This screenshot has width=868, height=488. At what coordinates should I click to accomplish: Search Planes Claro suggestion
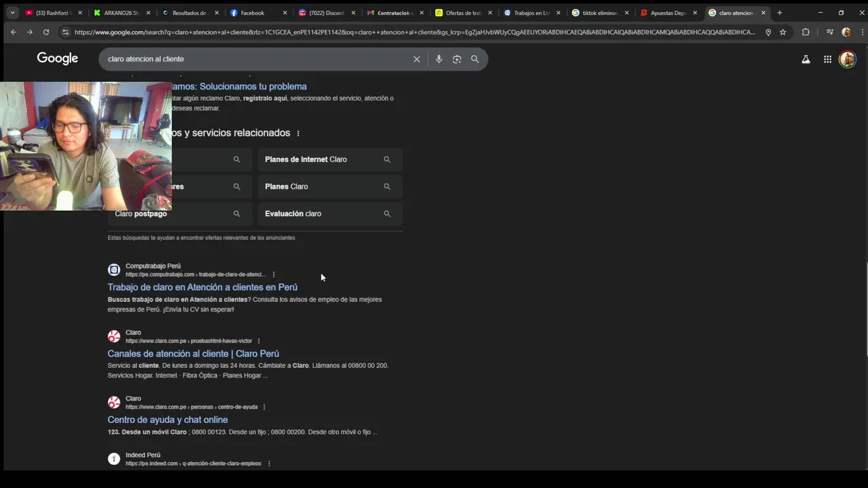click(x=330, y=186)
